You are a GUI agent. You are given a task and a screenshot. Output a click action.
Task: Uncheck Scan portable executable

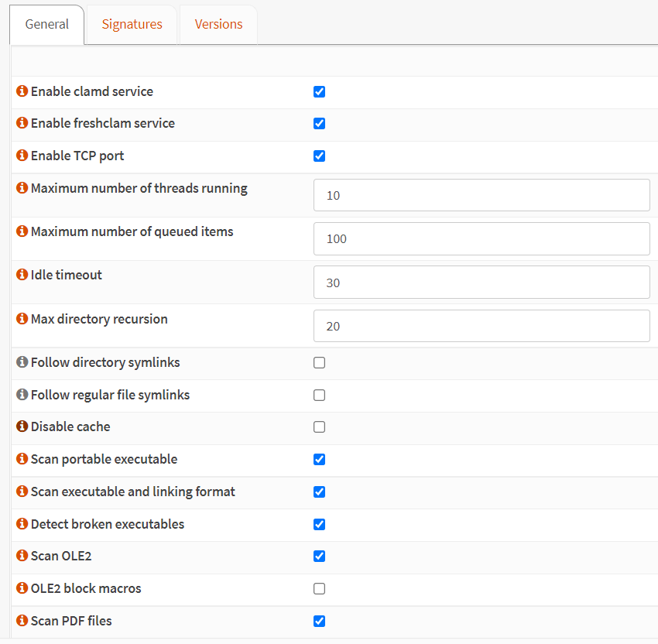pos(319,459)
